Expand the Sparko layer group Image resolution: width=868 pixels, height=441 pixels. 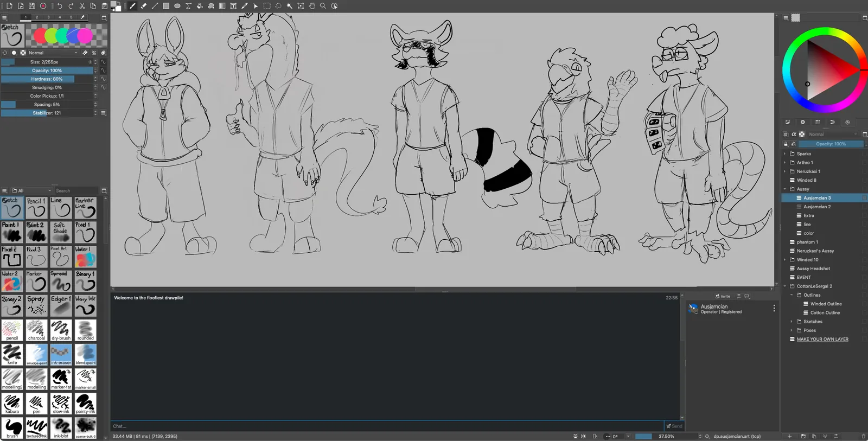[x=784, y=154]
